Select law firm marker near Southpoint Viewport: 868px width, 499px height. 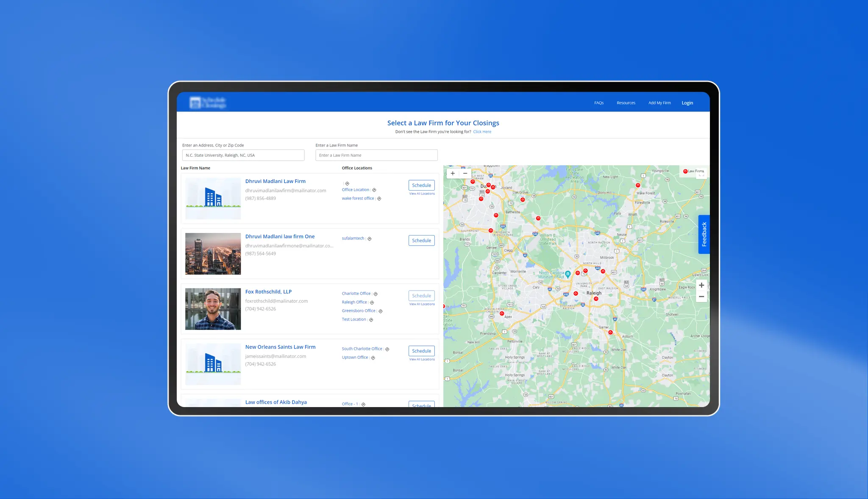491,230
